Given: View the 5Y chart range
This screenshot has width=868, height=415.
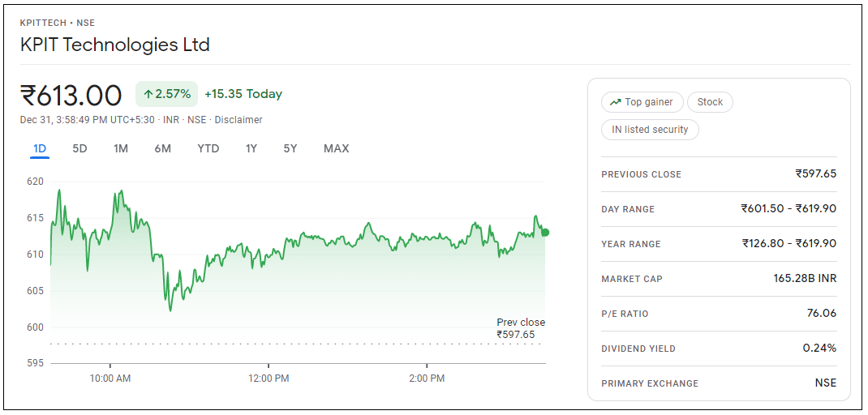Looking at the screenshot, I should click(290, 148).
